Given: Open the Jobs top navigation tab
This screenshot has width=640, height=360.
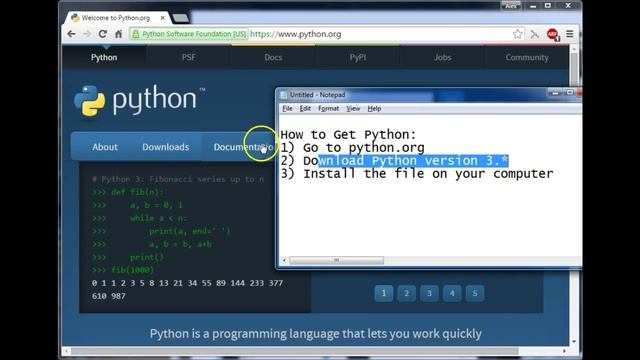Looking at the screenshot, I should pos(442,58).
